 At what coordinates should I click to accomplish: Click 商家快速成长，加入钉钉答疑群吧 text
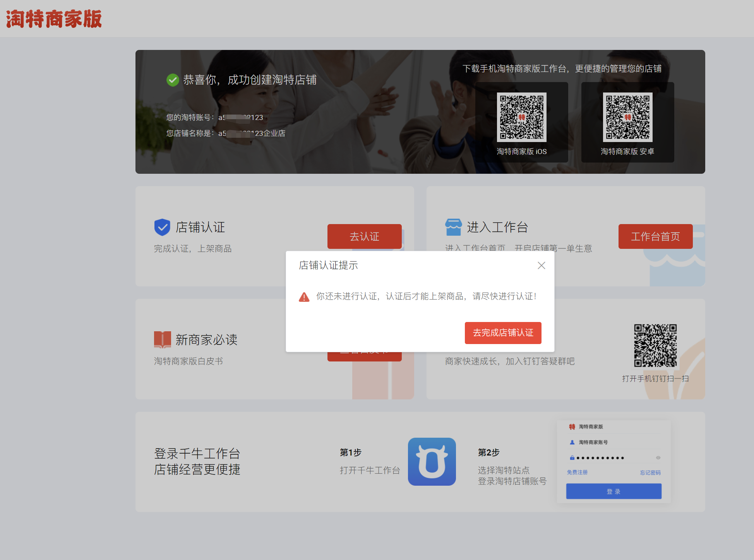[x=510, y=361]
